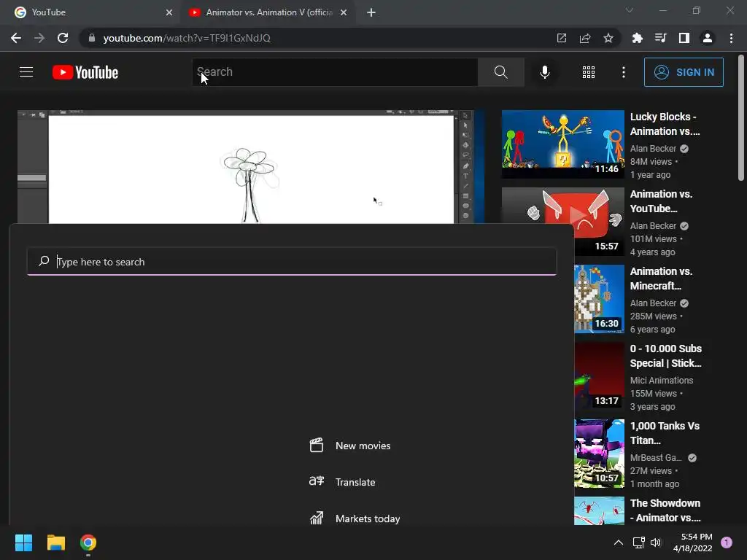Visit MrBeast Gaming channel name
Viewport: 747px width, 560px height.
pos(656,458)
